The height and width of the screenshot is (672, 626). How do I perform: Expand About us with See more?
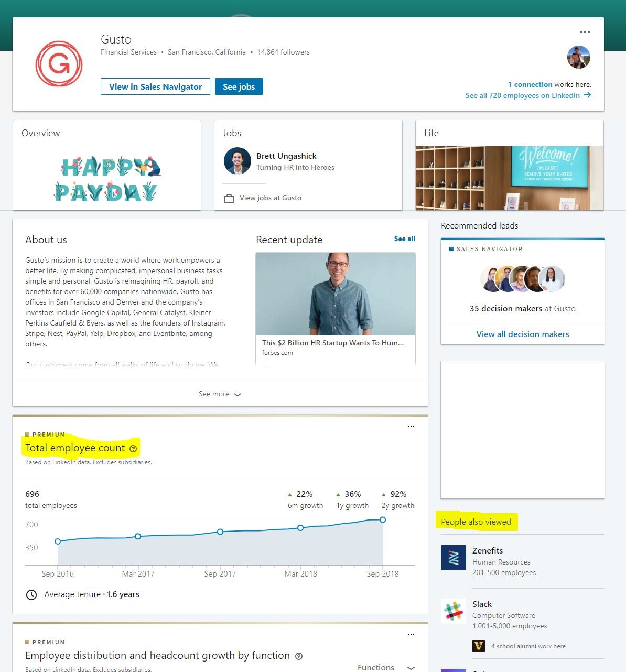pos(220,394)
